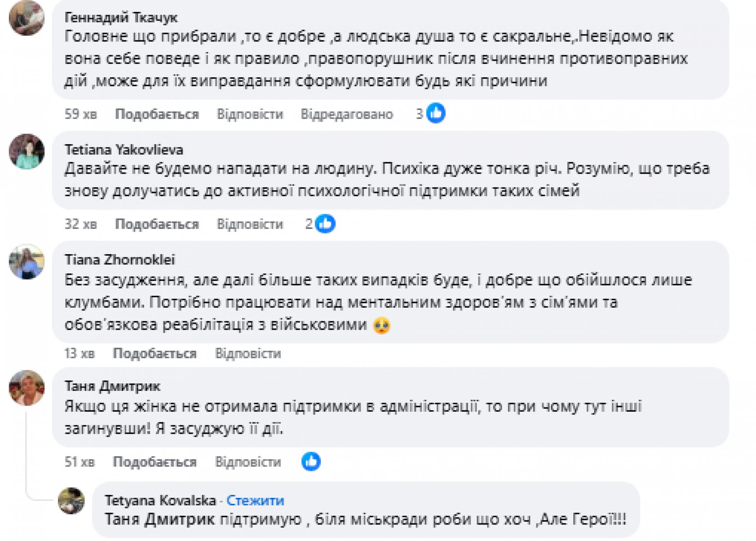Open the Tetyana Kovalska profile name link
Image resolution: width=756 pixels, height=541 pixels.
[x=160, y=500]
